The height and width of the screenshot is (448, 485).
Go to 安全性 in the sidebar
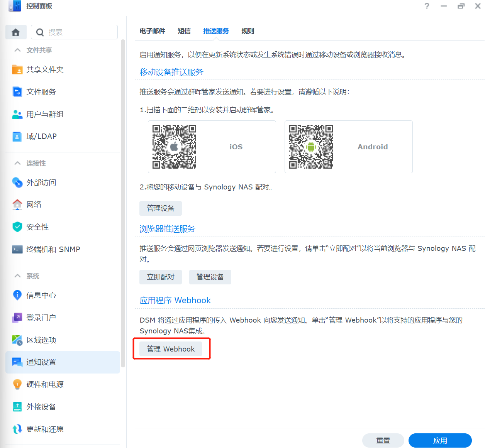pos(63,227)
